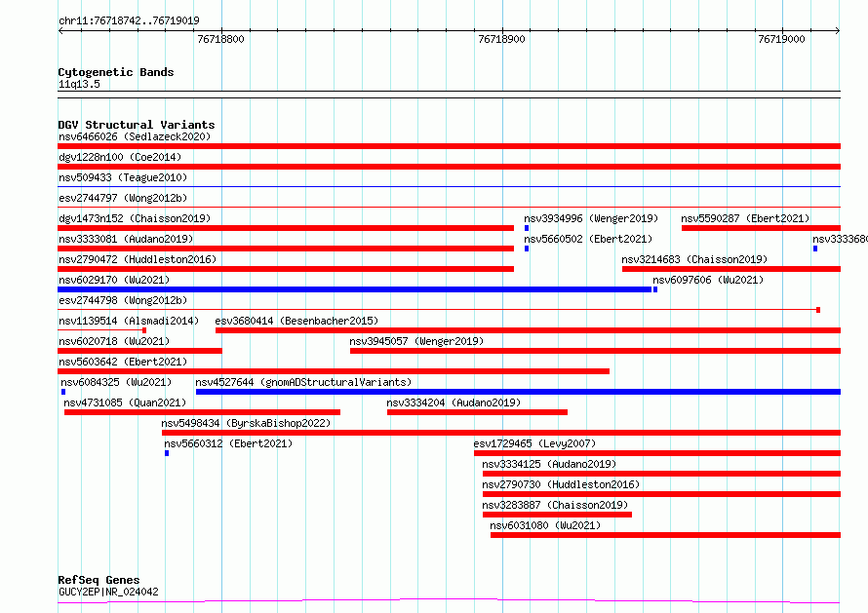The width and height of the screenshot is (868, 613).
Task: Click the RefSeq Genes track title
Action: [x=99, y=581]
